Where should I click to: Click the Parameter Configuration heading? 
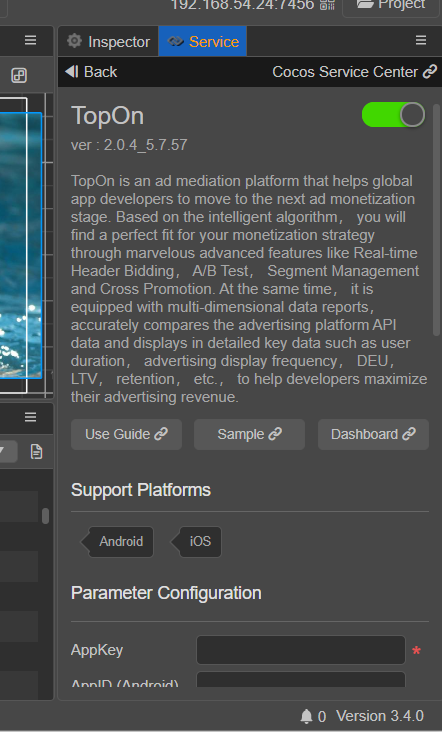(x=166, y=593)
